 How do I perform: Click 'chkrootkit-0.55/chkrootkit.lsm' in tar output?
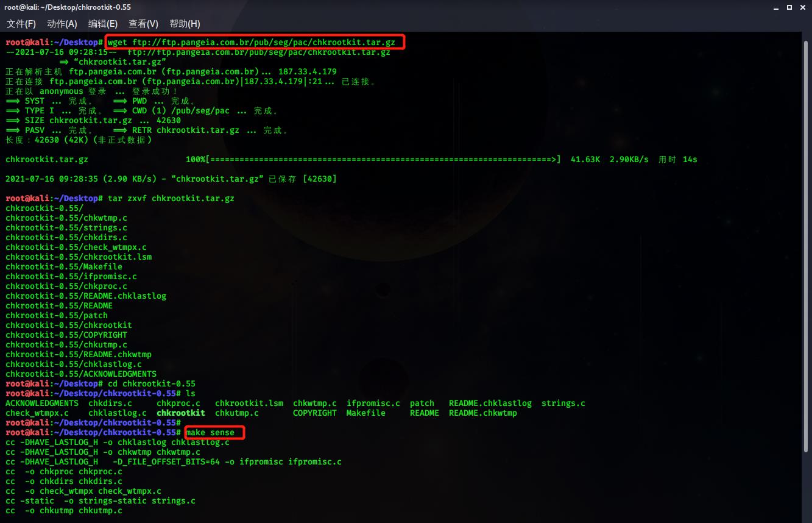[x=79, y=257]
